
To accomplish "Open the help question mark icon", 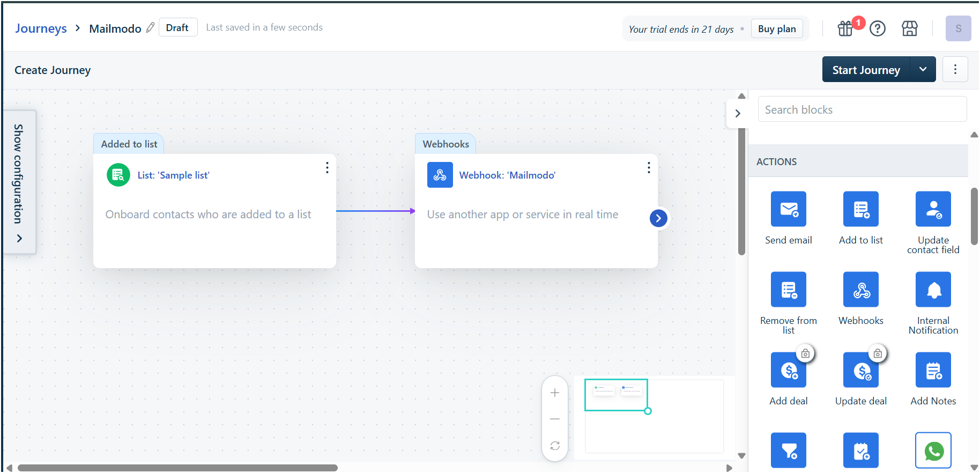I will pyautogui.click(x=878, y=28).
